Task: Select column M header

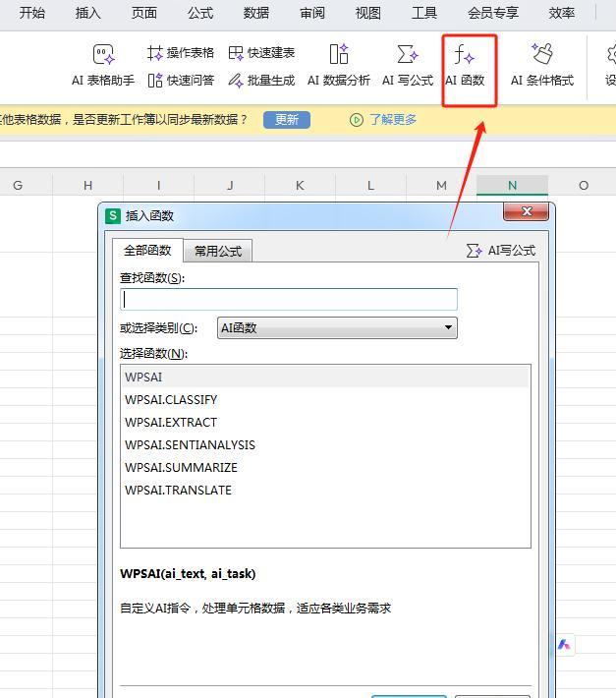Action: [441, 185]
